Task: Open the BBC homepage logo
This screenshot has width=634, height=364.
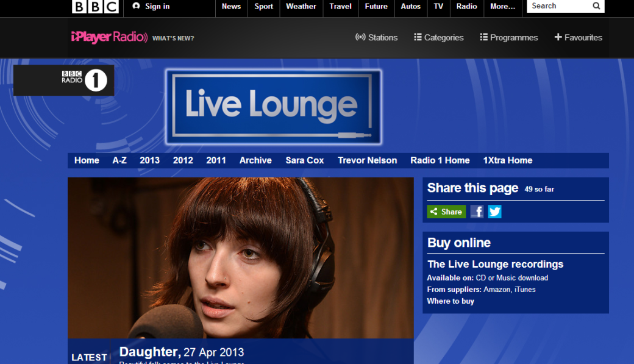Action: pyautogui.click(x=95, y=7)
